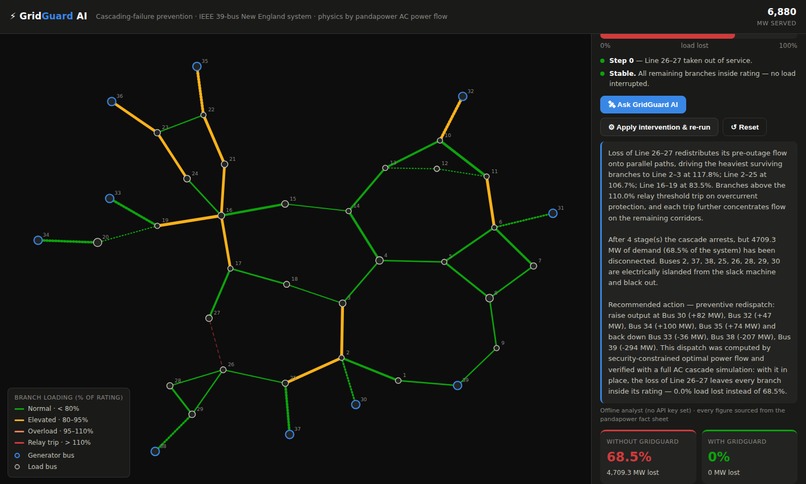Click the BRANCH LOADING legend heading
The width and height of the screenshot is (806, 484).
coord(68,397)
